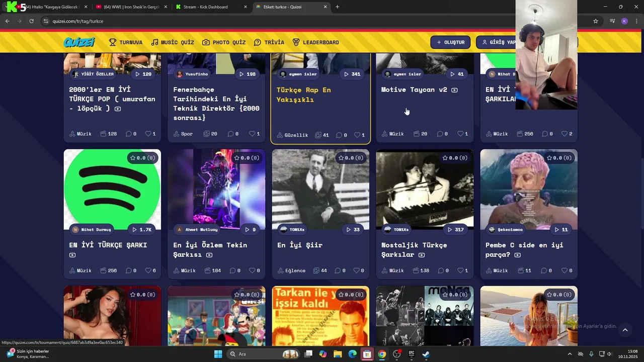Reload the Quizei page

[32, 21]
